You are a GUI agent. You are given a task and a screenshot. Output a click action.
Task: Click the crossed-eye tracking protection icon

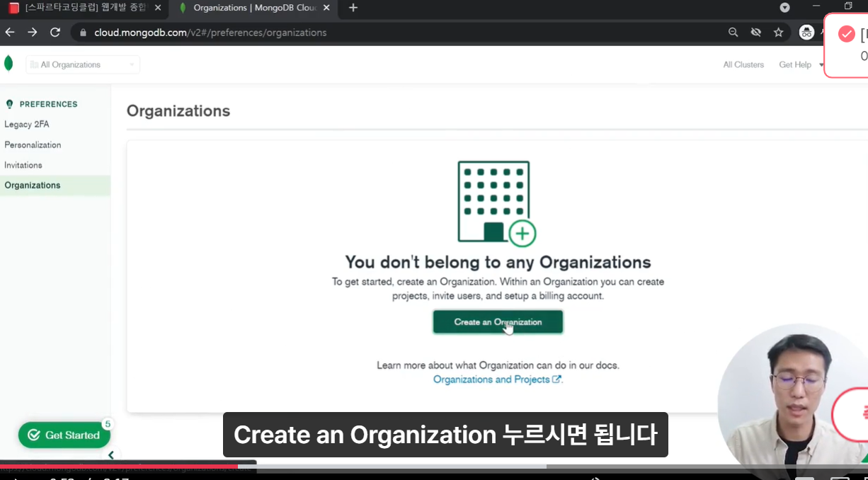pyautogui.click(x=755, y=33)
